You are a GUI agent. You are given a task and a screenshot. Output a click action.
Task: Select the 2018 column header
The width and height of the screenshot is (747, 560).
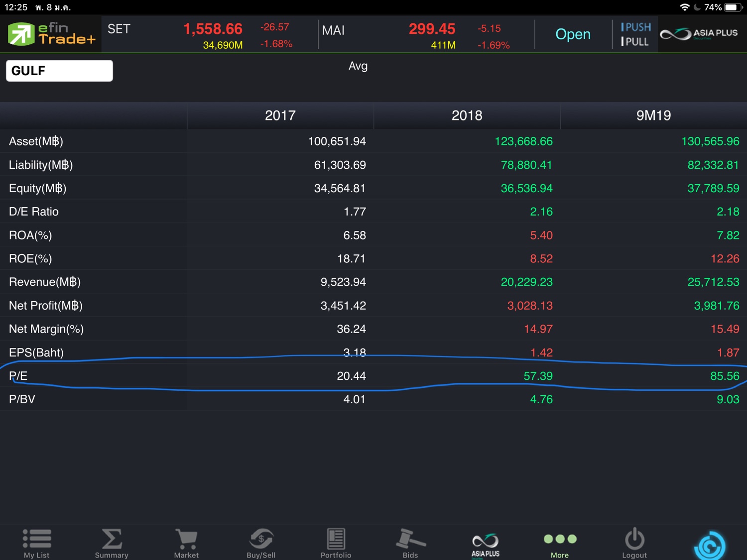467,115
